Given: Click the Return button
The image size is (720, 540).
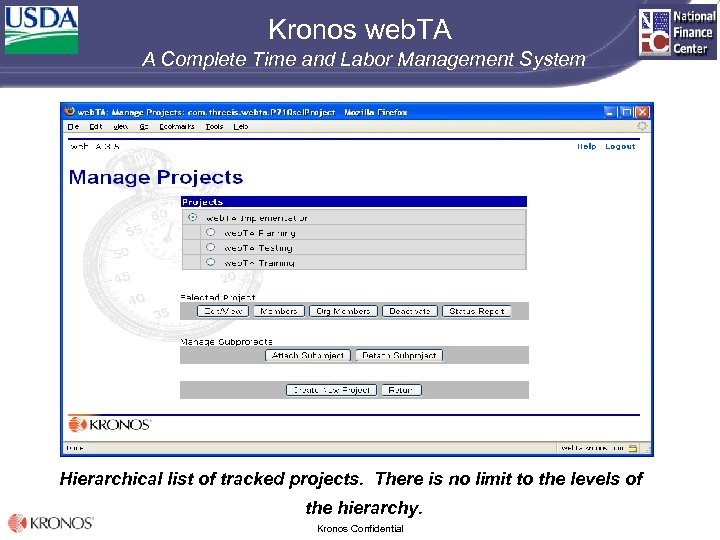Looking at the screenshot, I should 401,390.
